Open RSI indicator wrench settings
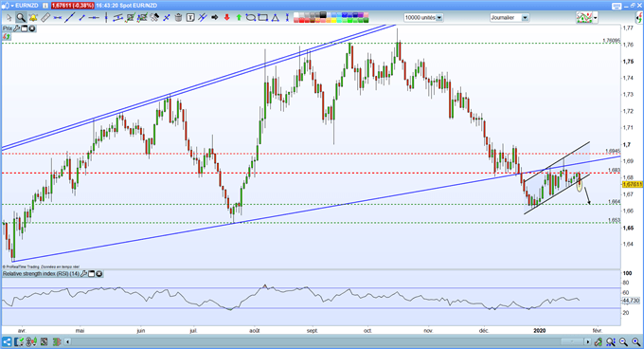644x349 pixels. [x=83, y=274]
